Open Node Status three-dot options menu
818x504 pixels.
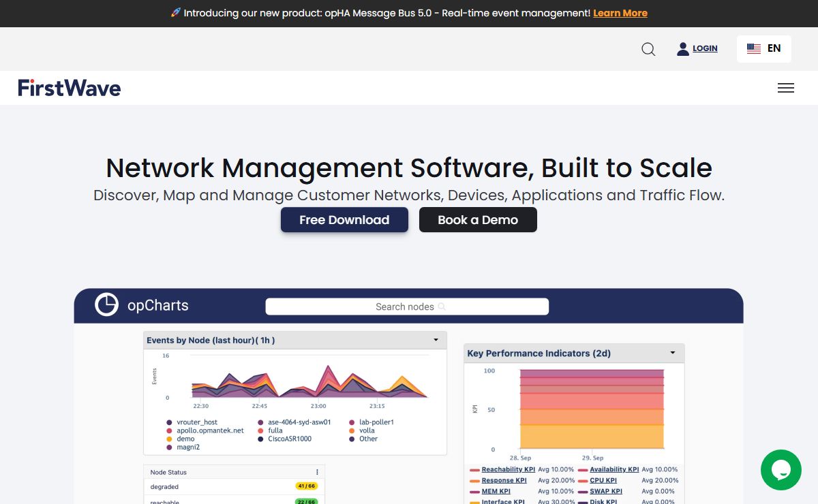[x=317, y=472]
